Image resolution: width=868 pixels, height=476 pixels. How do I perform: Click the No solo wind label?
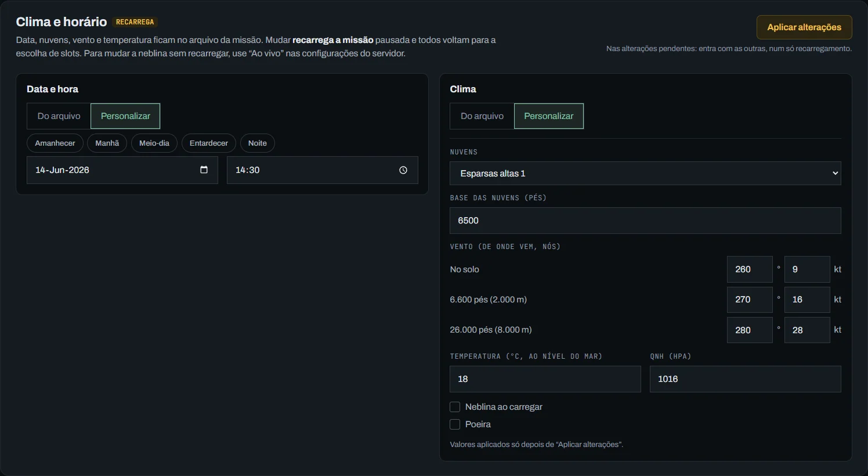pyautogui.click(x=465, y=269)
